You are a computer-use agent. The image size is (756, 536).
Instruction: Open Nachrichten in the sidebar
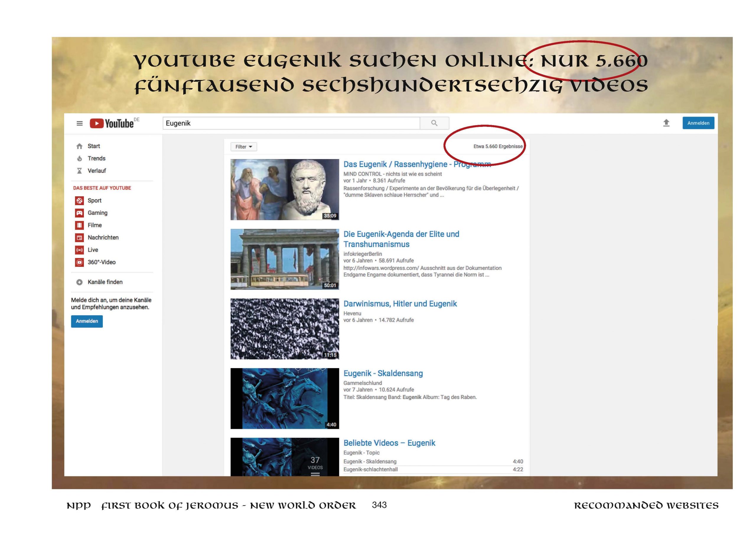[103, 238]
